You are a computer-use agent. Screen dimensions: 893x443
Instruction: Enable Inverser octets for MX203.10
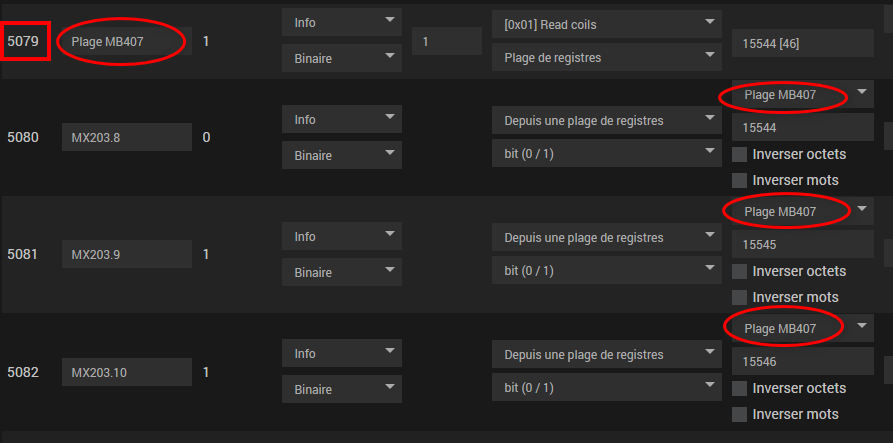(740, 388)
